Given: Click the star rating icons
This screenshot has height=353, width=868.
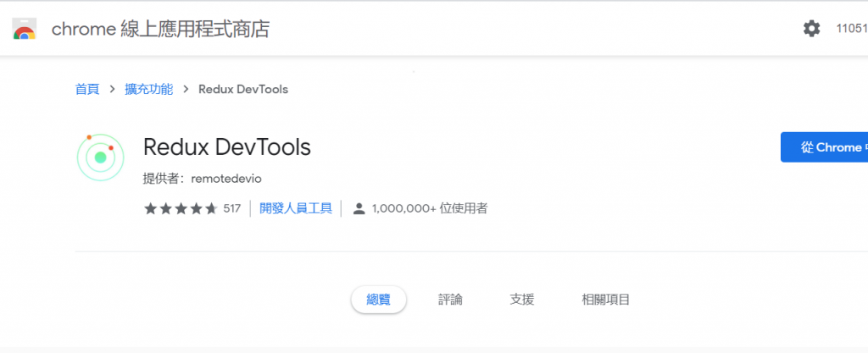Looking at the screenshot, I should tap(181, 209).
